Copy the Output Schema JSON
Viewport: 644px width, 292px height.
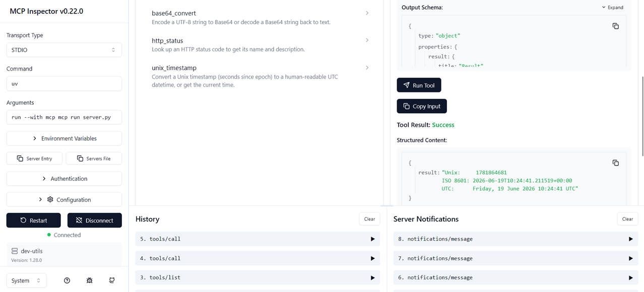[615, 26]
